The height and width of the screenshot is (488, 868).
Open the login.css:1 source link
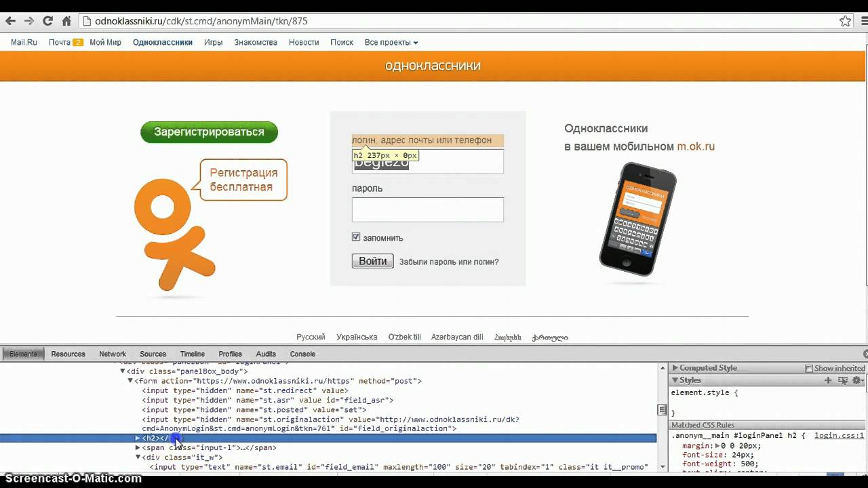(x=839, y=436)
